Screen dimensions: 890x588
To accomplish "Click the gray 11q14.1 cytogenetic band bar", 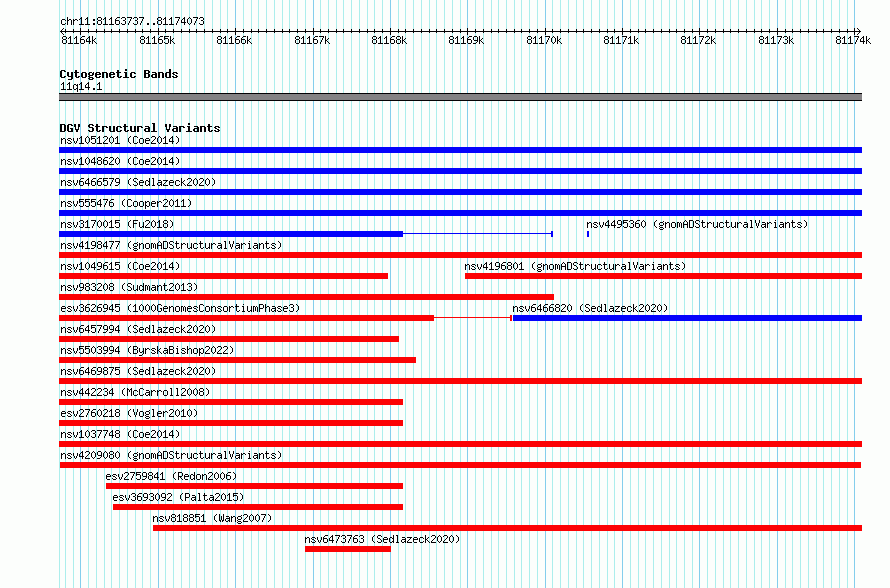I will tap(460, 97).
